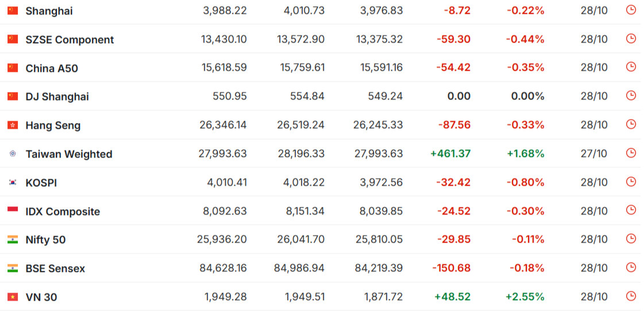Click the Indonesia flag beside IDX Composite
This screenshot has height=311, width=644.
point(13,211)
